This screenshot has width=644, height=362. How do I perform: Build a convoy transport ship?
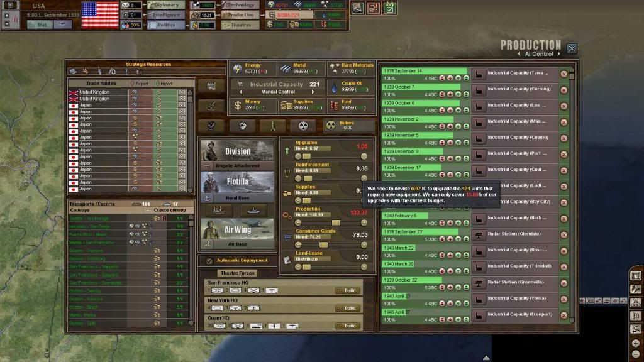(x=218, y=211)
